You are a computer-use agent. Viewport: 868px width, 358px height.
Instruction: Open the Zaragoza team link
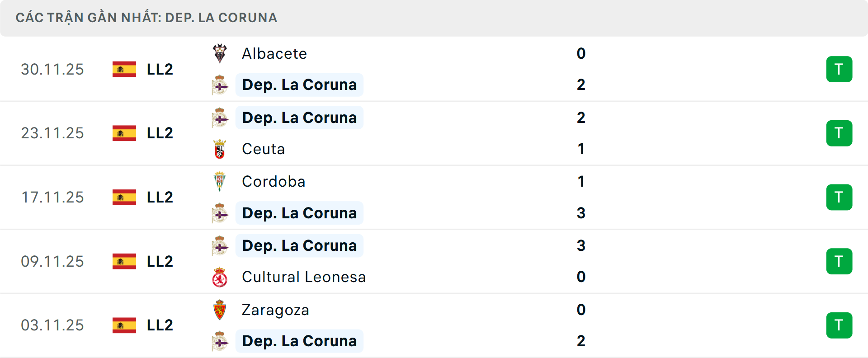pos(275,310)
